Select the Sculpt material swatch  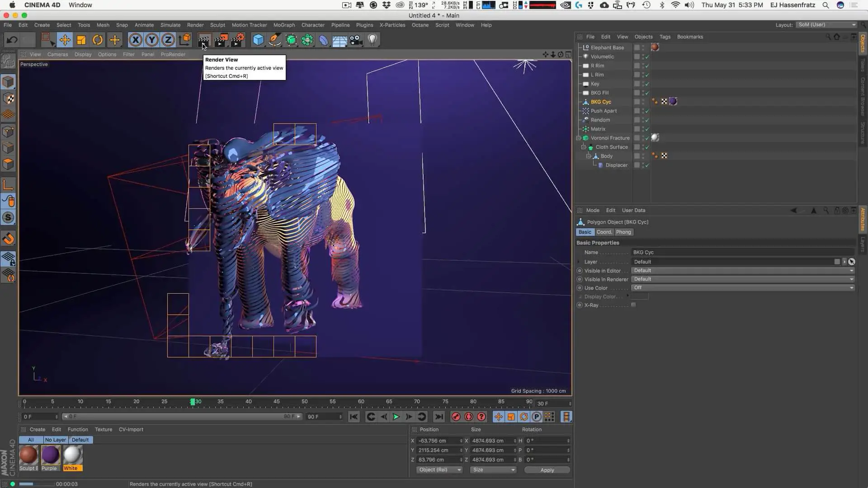tap(28, 455)
